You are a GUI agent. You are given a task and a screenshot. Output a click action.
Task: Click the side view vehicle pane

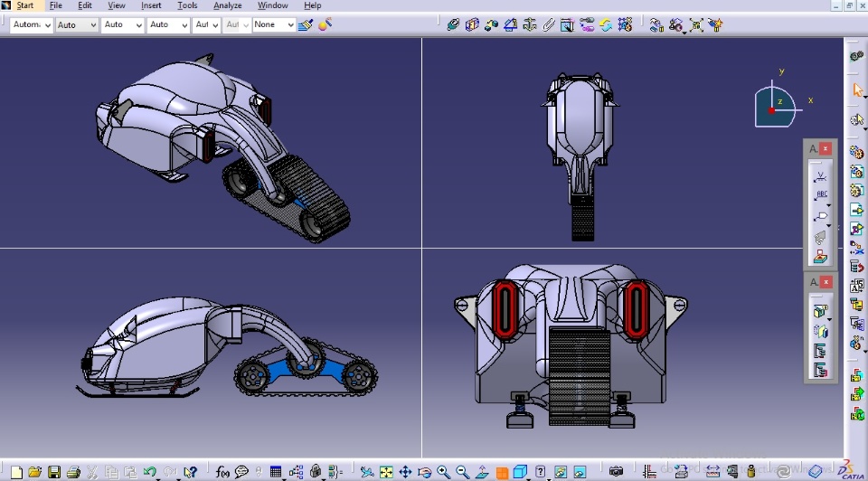pos(211,354)
